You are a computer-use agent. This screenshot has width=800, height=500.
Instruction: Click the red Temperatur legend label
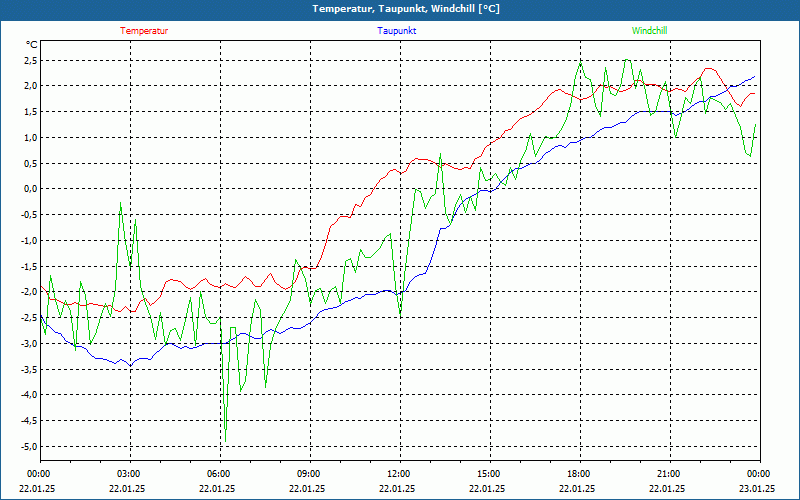click(144, 31)
